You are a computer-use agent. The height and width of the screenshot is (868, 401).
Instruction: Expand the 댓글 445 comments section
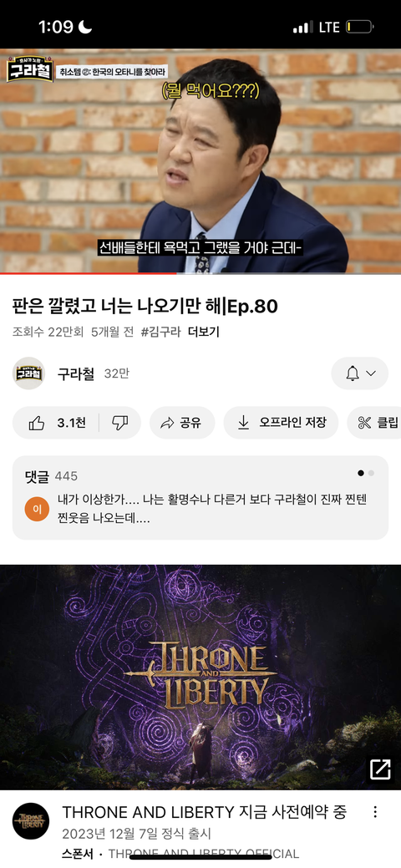(x=200, y=498)
